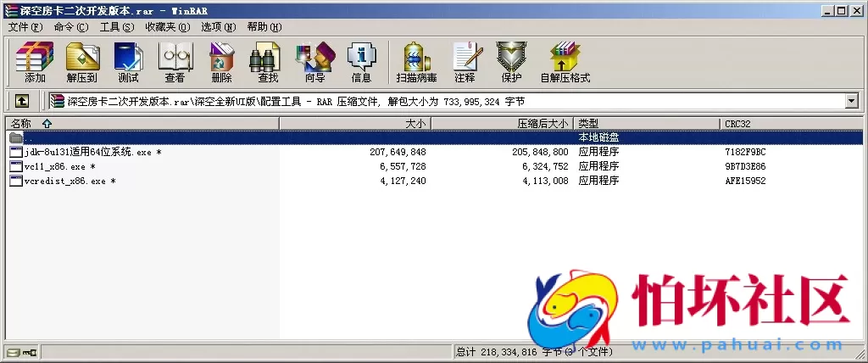
Task: Open the 选项(N) menu
Action: pyautogui.click(x=218, y=26)
